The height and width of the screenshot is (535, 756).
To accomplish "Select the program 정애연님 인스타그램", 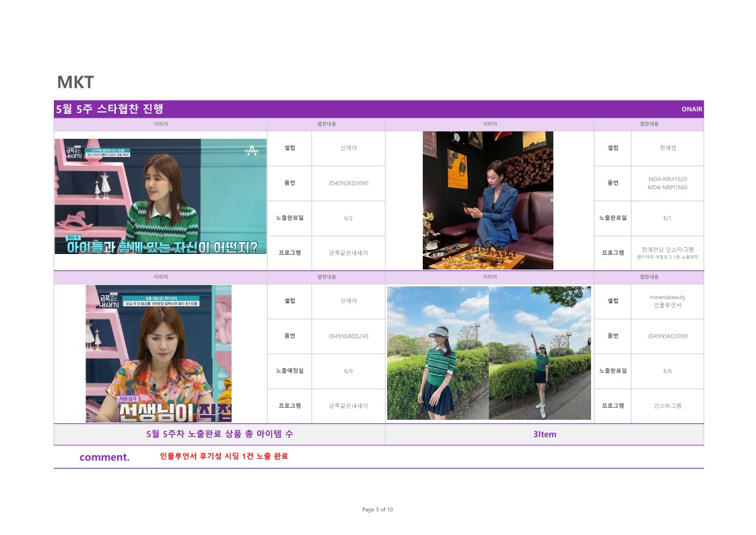I will coord(668,249).
